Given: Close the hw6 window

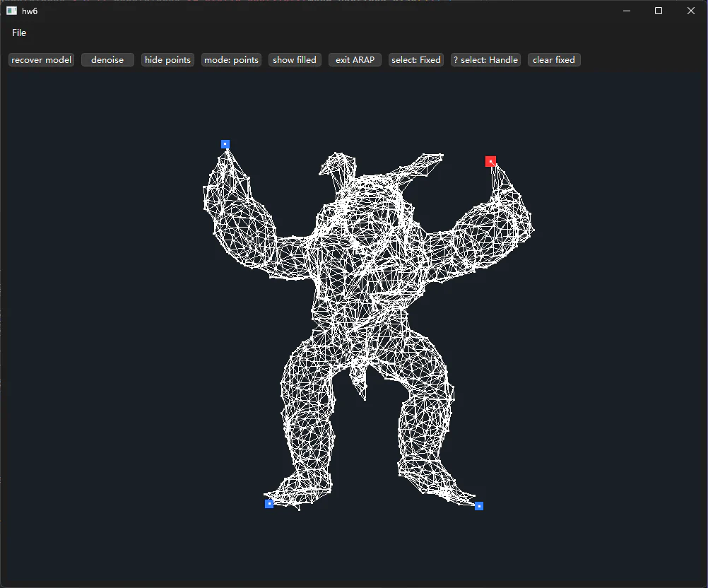Looking at the screenshot, I should pyautogui.click(x=691, y=11).
